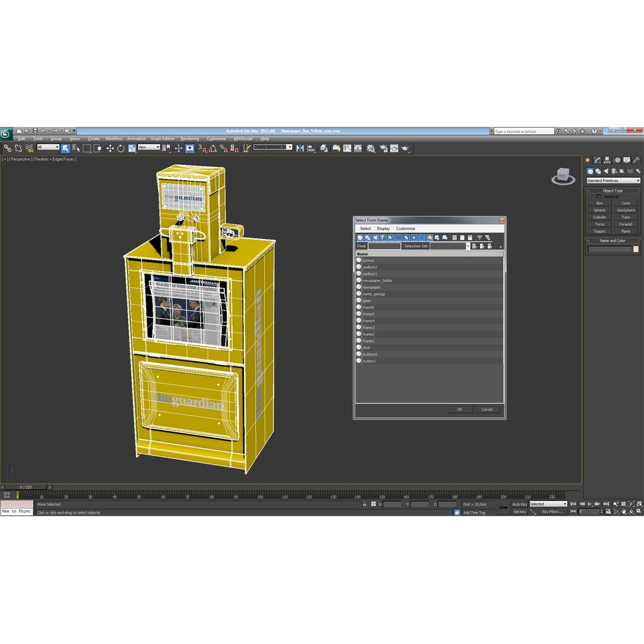Click the Save File quick access icon

coord(35,131)
